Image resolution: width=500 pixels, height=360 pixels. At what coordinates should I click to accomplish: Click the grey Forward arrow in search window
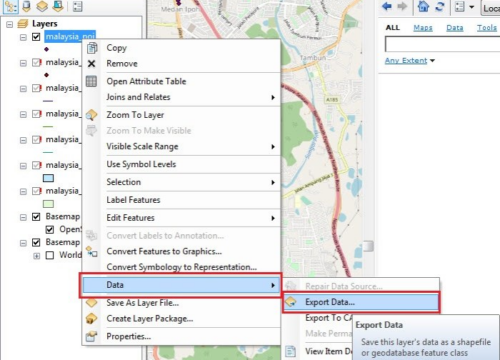402,6
